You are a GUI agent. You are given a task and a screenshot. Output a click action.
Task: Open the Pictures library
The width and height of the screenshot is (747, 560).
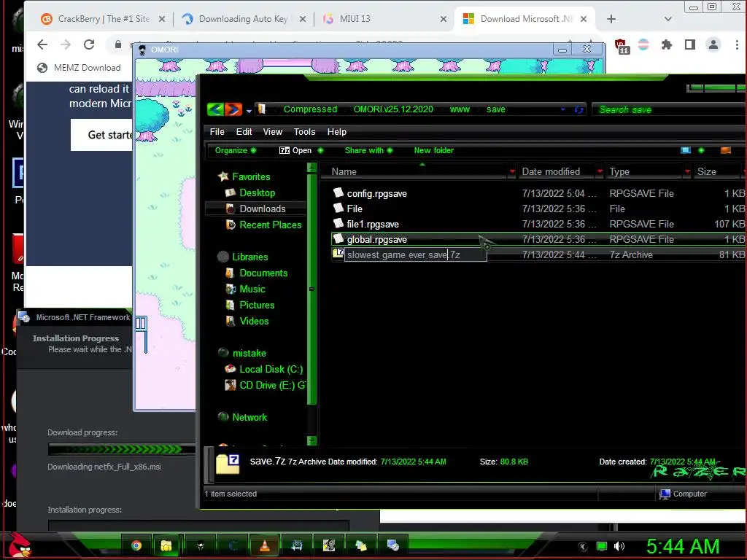pos(258,306)
